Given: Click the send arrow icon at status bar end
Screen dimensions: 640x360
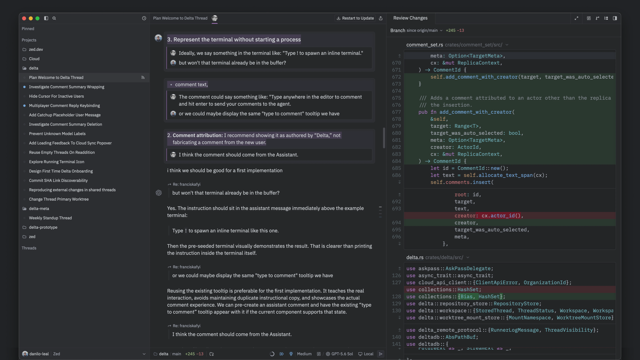Looking at the screenshot, I should click(381, 354).
